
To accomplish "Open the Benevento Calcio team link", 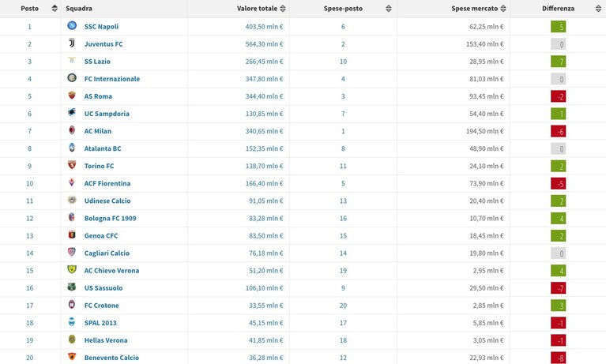I will [111, 358].
